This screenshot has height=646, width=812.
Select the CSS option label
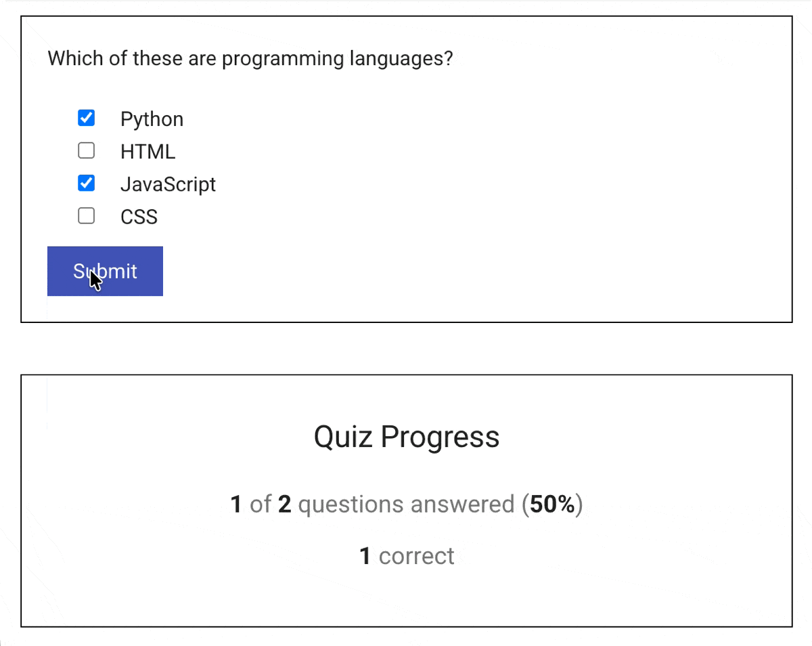pyautogui.click(x=139, y=216)
